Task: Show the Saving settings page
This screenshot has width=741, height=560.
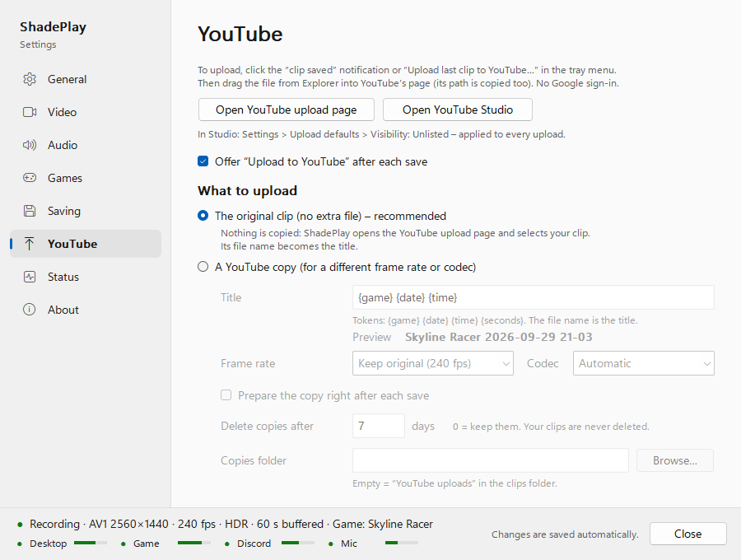Action: pyautogui.click(x=86, y=211)
